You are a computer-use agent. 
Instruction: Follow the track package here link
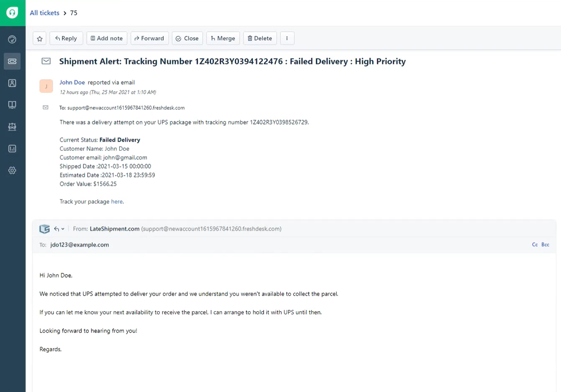(117, 201)
